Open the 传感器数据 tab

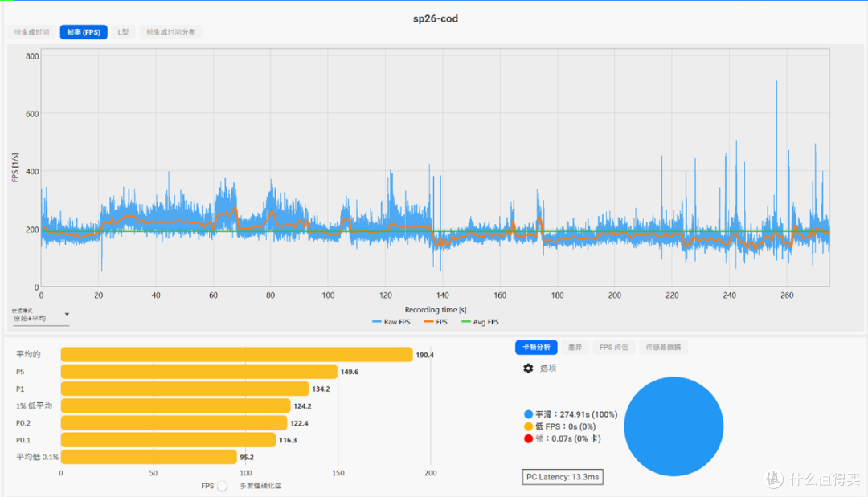coord(663,347)
